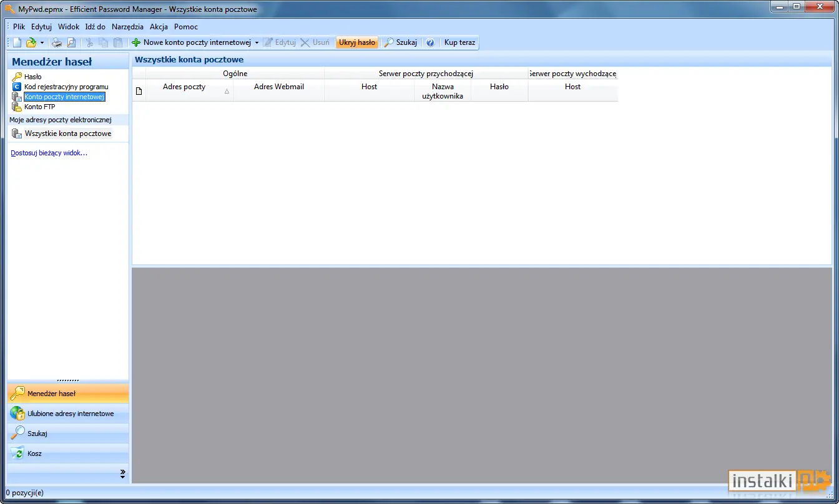Click the Hasło column header in the table
Viewport: 839px width, 504px height.
click(x=499, y=90)
